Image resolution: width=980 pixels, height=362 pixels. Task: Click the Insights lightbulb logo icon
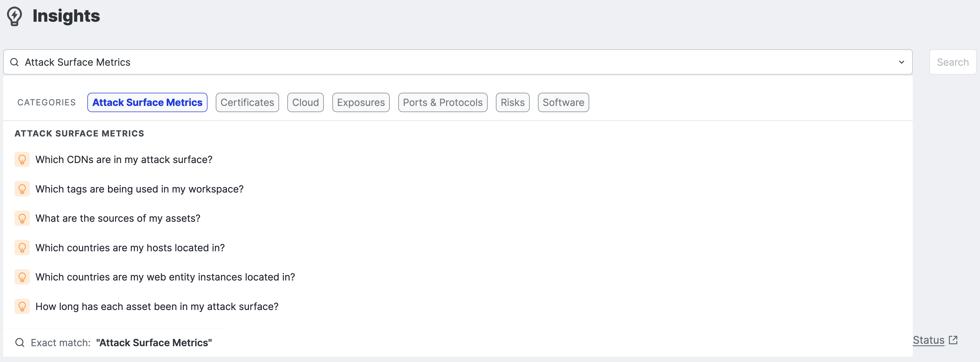pyautogui.click(x=14, y=16)
